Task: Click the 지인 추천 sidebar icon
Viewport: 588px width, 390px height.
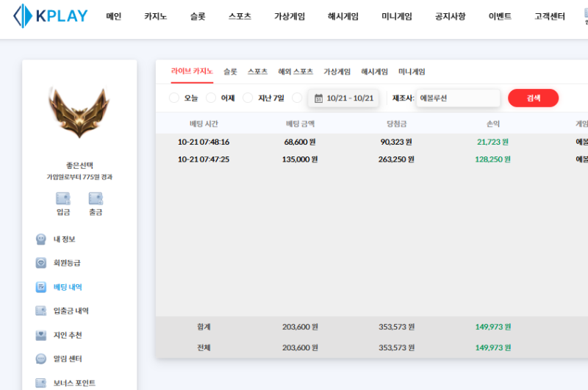Action: pos(41,335)
